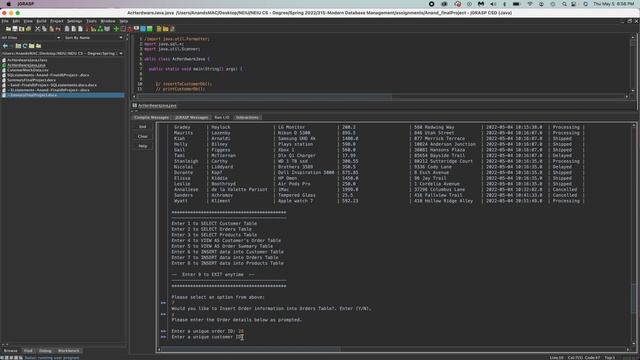Click the Run I/O horizontal scrollbar
Viewport: 640px width, 360px height.
pos(251,349)
